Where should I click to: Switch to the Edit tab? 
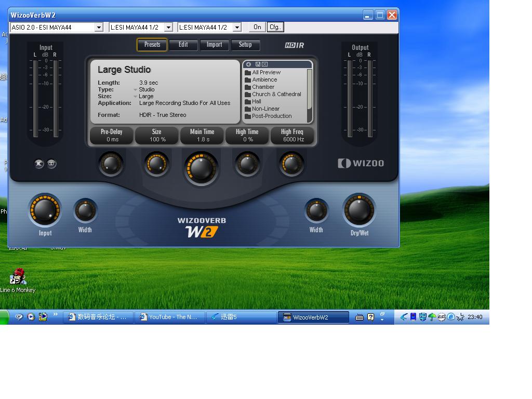click(x=183, y=45)
